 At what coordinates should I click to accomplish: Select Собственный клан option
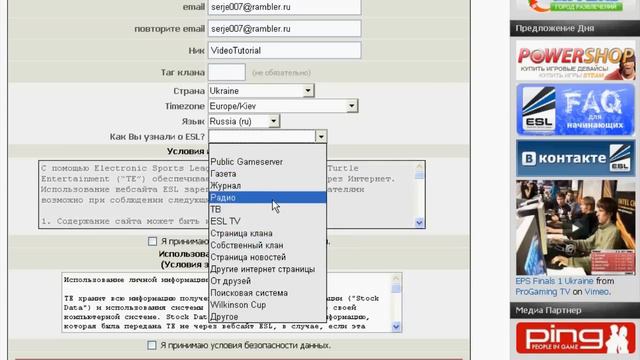[267, 245]
